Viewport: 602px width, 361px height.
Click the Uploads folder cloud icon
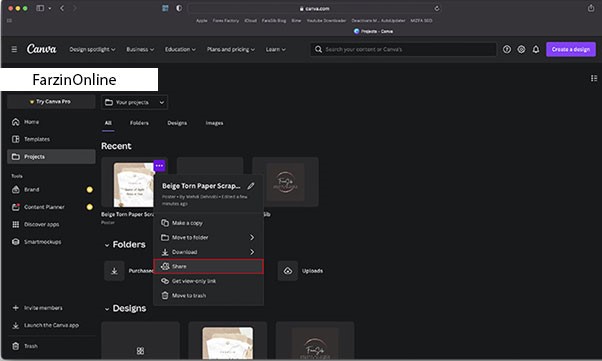(288, 271)
